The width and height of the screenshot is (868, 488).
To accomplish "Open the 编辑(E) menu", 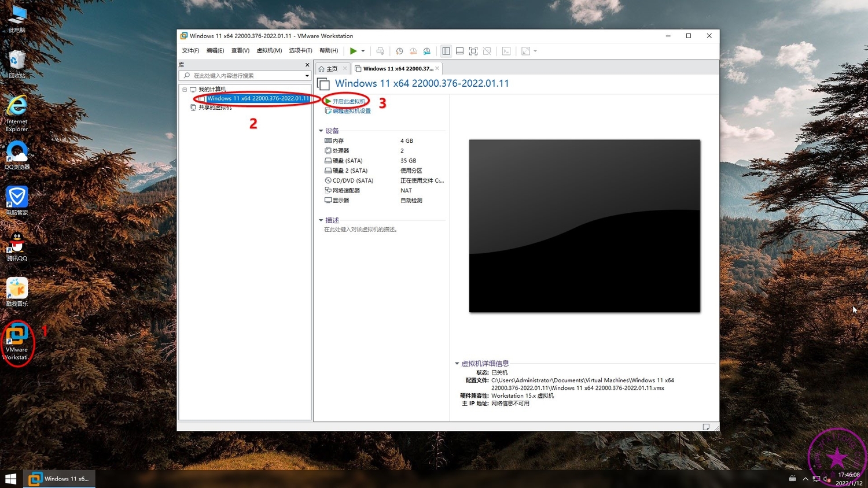I will click(215, 51).
